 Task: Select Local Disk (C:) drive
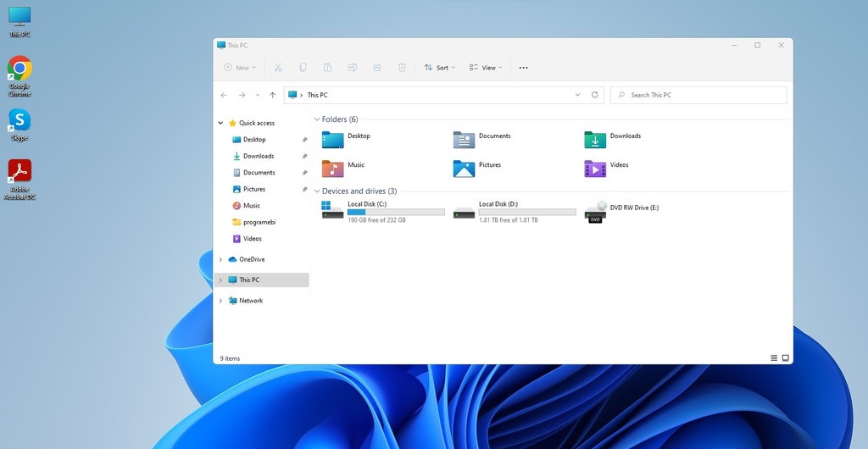pos(383,211)
